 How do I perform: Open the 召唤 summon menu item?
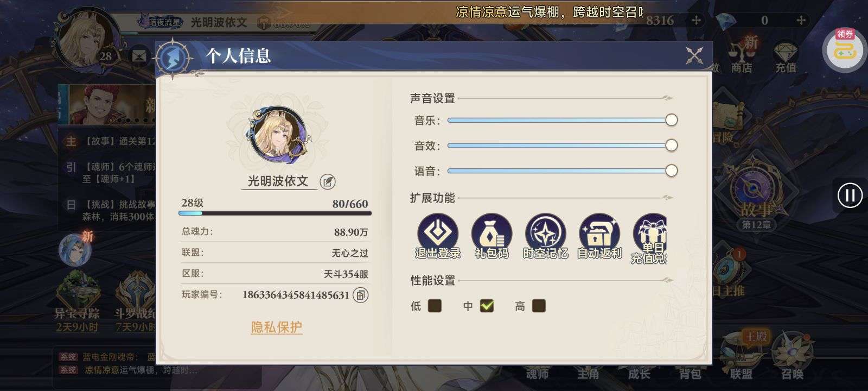point(792,356)
